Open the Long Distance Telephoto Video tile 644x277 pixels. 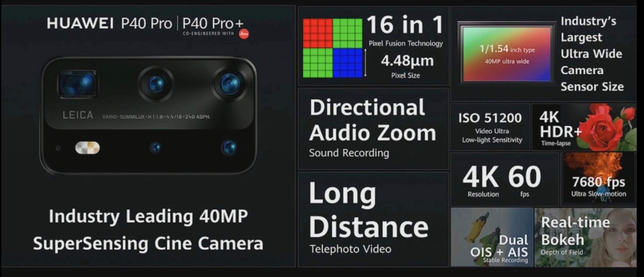[373, 219]
